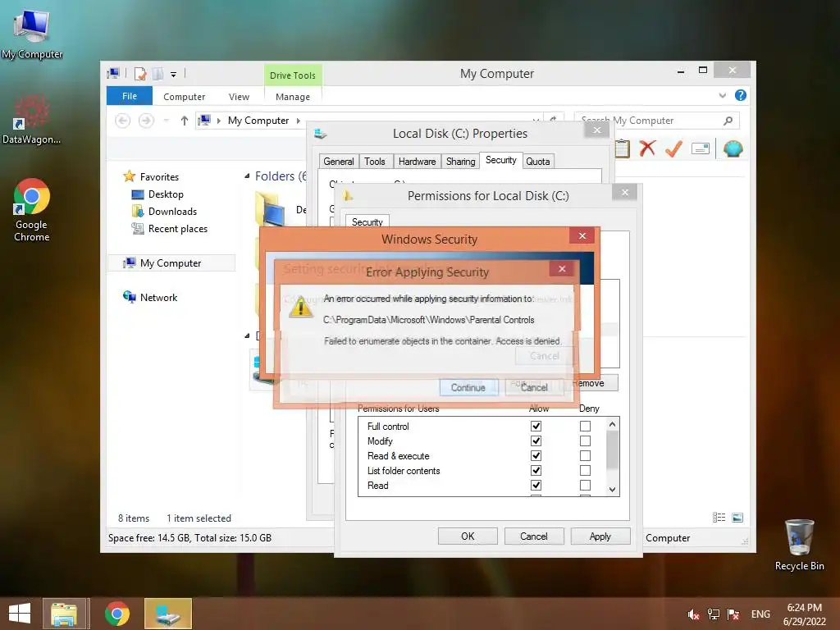
Task: Switch to Quota tab in Properties
Action: tap(538, 162)
